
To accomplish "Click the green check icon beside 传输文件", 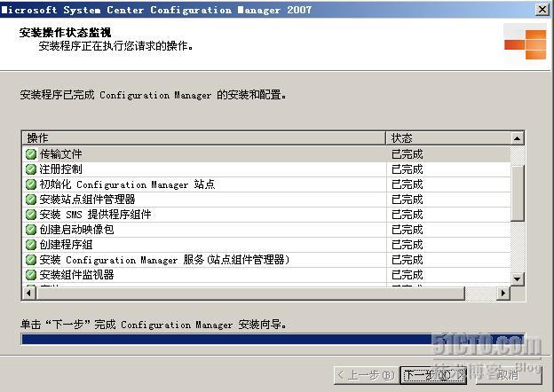I will point(31,154).
